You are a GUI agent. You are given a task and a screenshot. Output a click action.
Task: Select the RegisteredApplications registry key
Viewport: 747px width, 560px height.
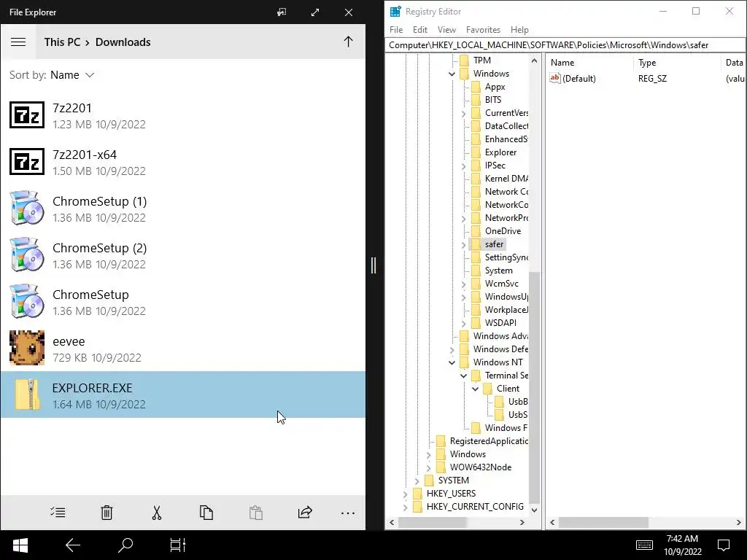(489, 441)
